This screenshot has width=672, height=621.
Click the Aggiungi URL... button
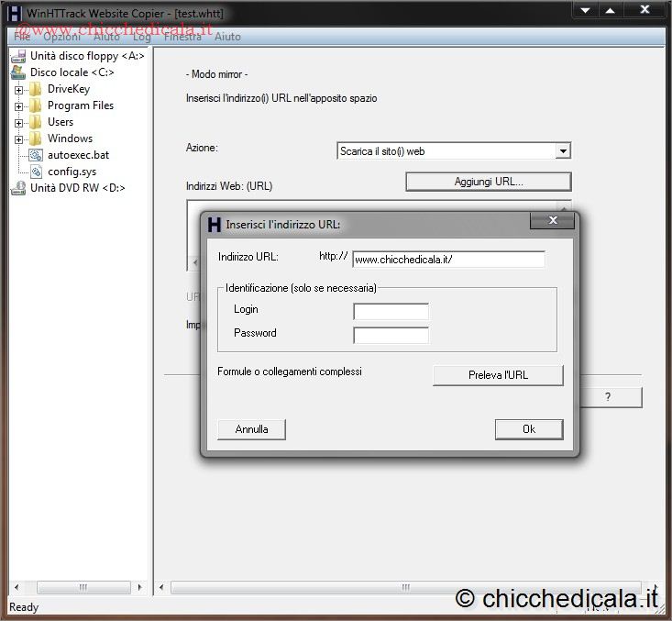[x=488, y=182]
